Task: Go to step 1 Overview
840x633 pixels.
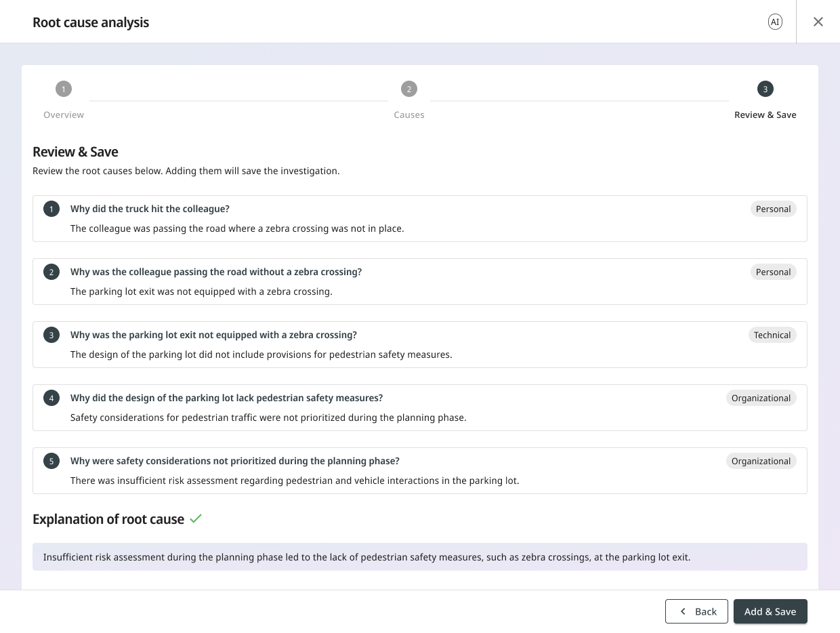Action: pos(64,100)
